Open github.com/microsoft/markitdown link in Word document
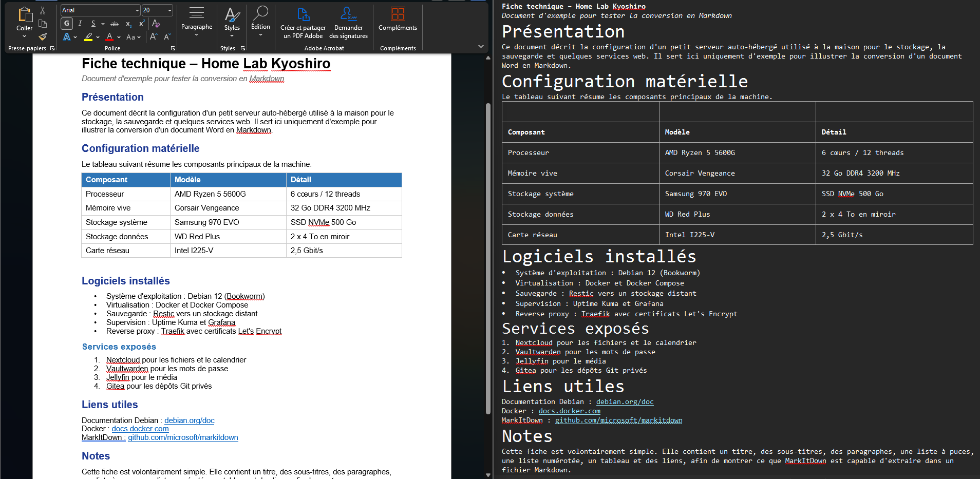The width and height of the screenshot is (980, 479). tap(183, 437)
